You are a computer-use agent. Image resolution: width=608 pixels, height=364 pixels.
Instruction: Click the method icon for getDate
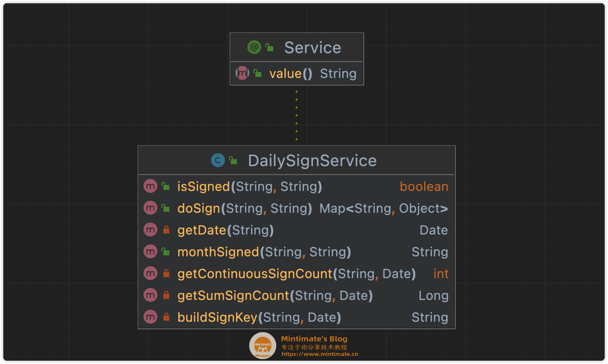[x=150, y=229]
